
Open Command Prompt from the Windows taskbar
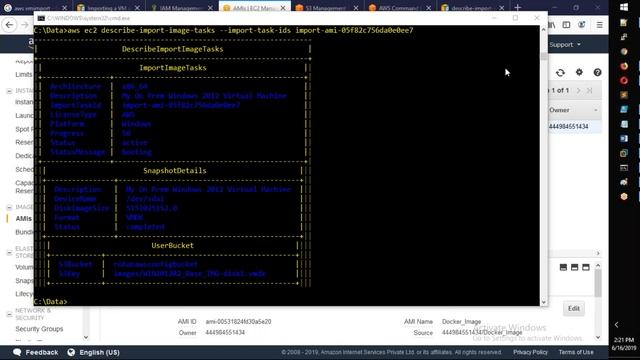coord(624,168)
